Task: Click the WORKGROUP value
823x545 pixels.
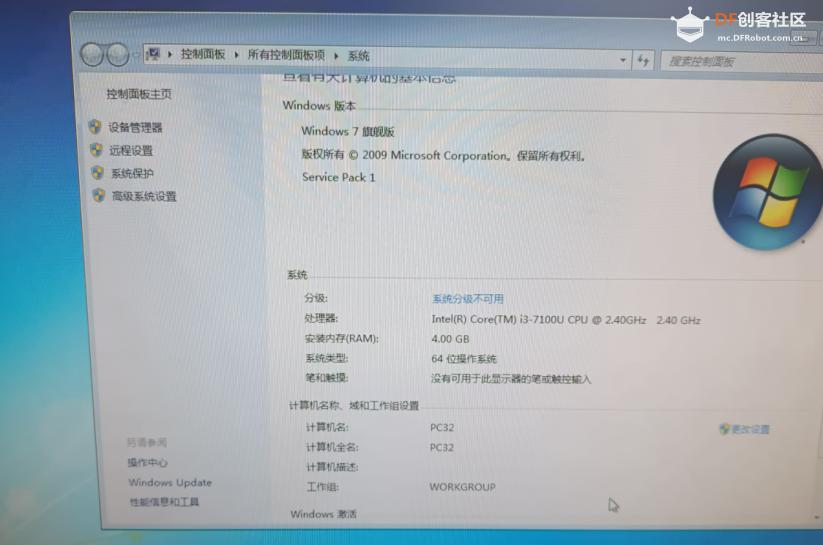Action: (x=462, y=487)
